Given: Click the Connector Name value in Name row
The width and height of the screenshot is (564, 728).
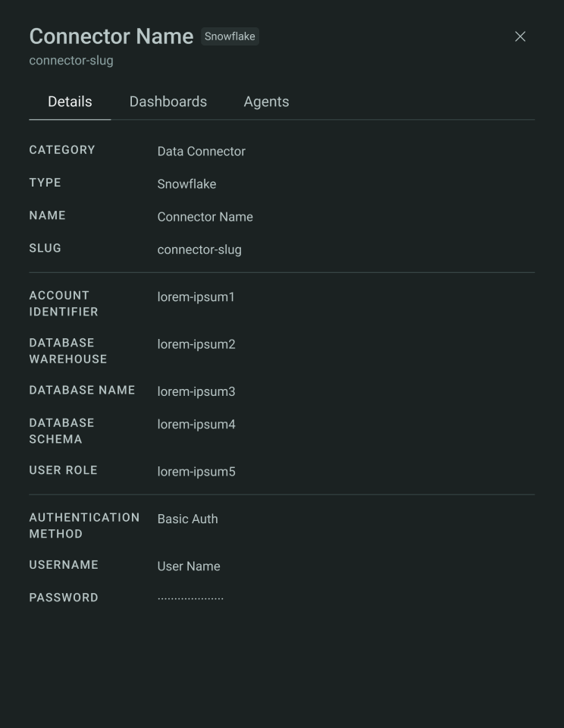Looking at the screenshot, I should coord(205,217).
